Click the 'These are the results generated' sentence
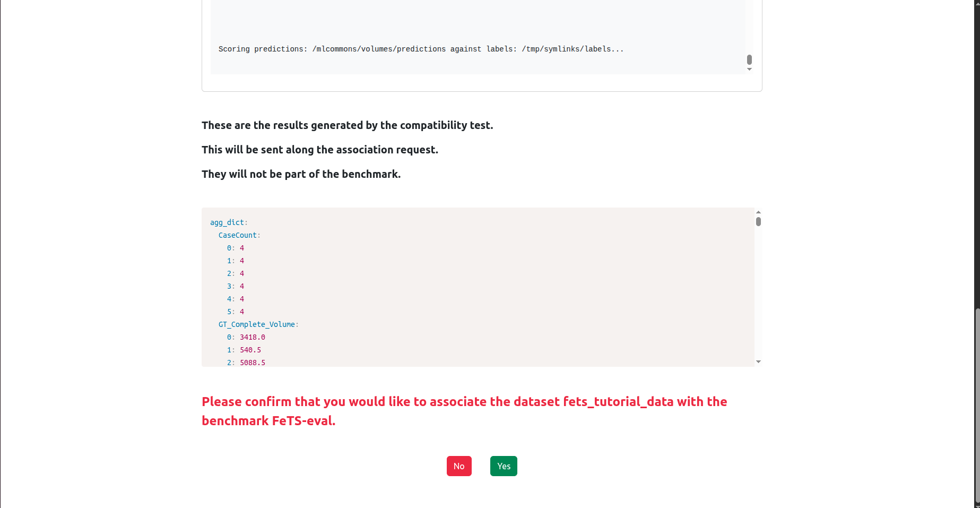The width and height of the screenshot is (980, 508). click(347, 125)
